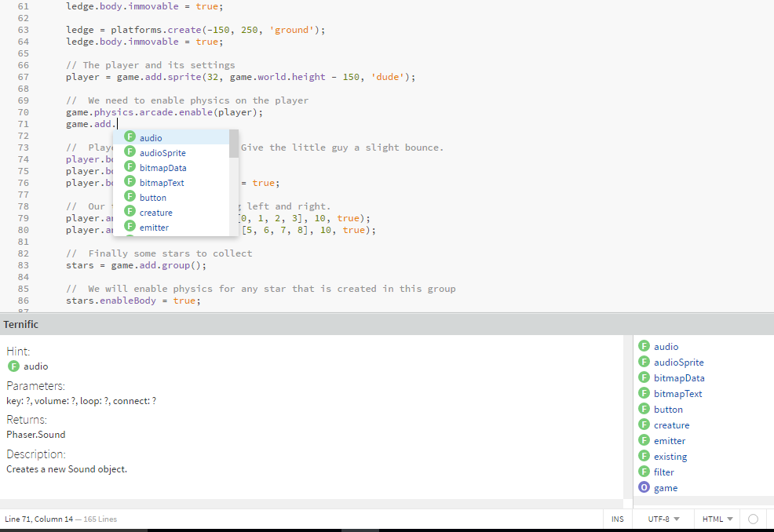Open UTF-8 encoding dropdown
Viewport: 774px width, 532px height.
tap(664, 519)
